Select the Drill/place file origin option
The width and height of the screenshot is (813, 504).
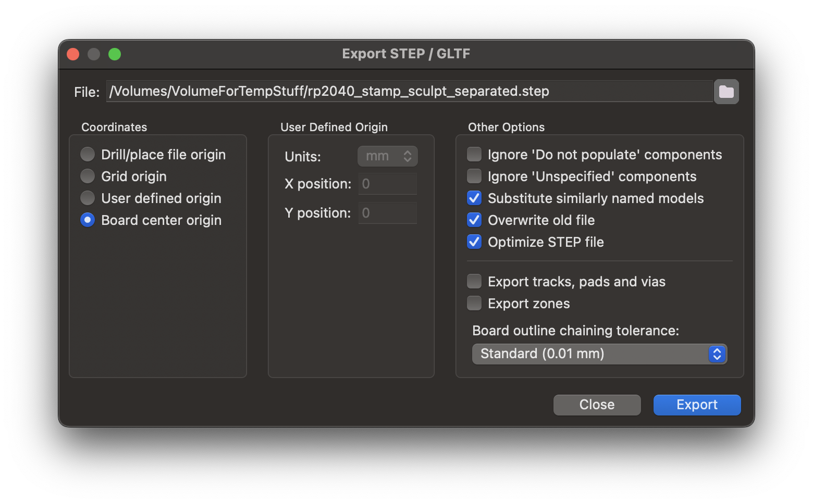pyautogui.click(x=88, y=154)
